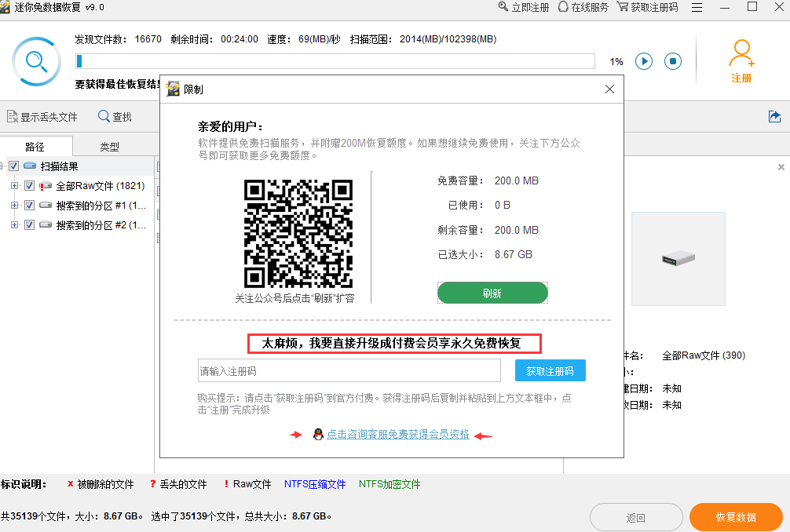Expand the 搜索到的分区 #2 node
790x532 pixels.
pos(15,225)
